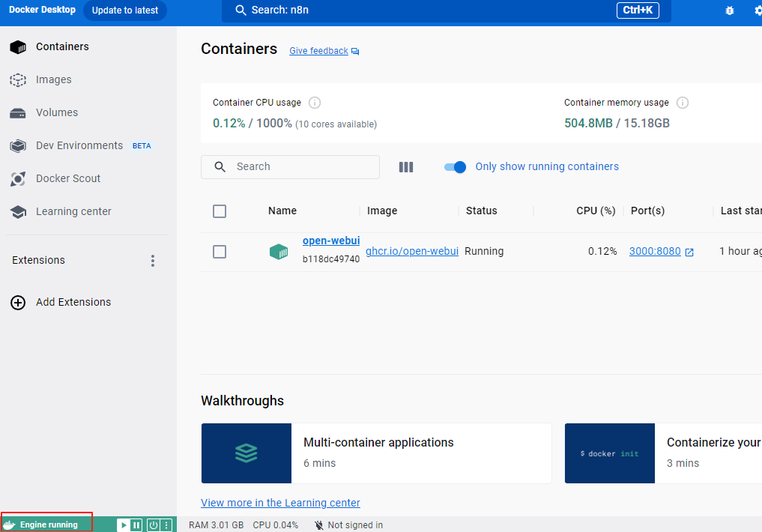Click the engine power quit icon
This screenshot has width=762, height=532.
tap(154, 525)
